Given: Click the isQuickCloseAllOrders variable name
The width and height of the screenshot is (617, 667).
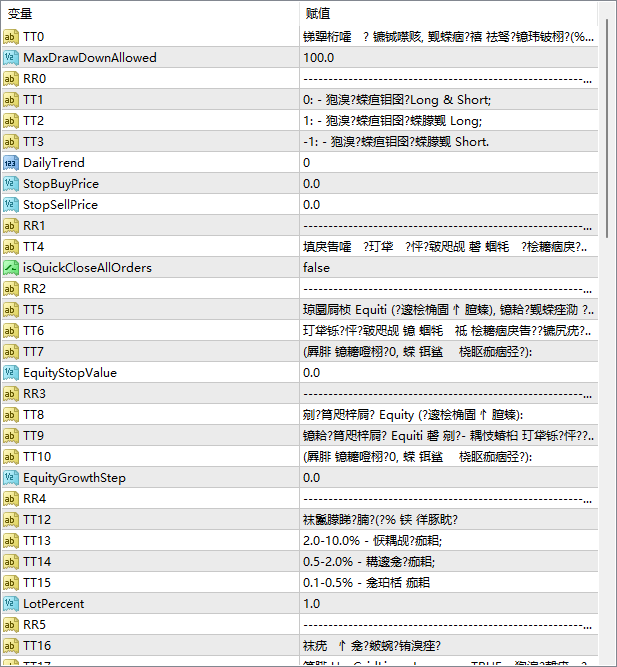Looking at the screenshot, I should coord(87,268).
